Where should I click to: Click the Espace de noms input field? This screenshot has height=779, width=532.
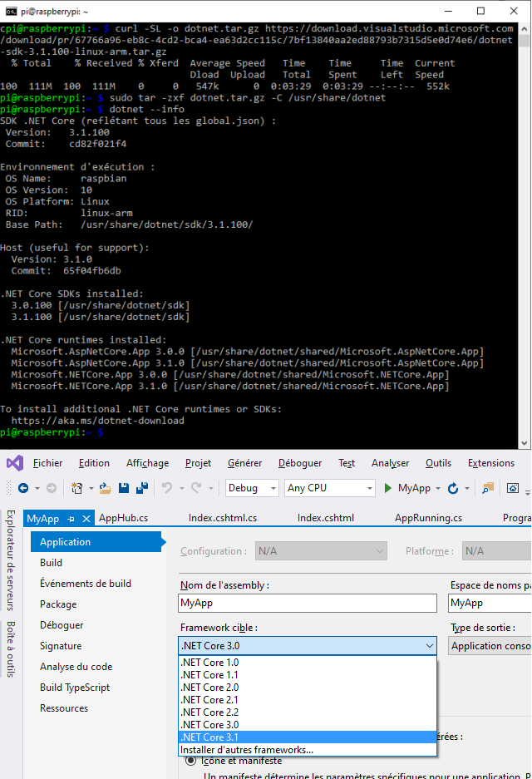pos(490,603)
